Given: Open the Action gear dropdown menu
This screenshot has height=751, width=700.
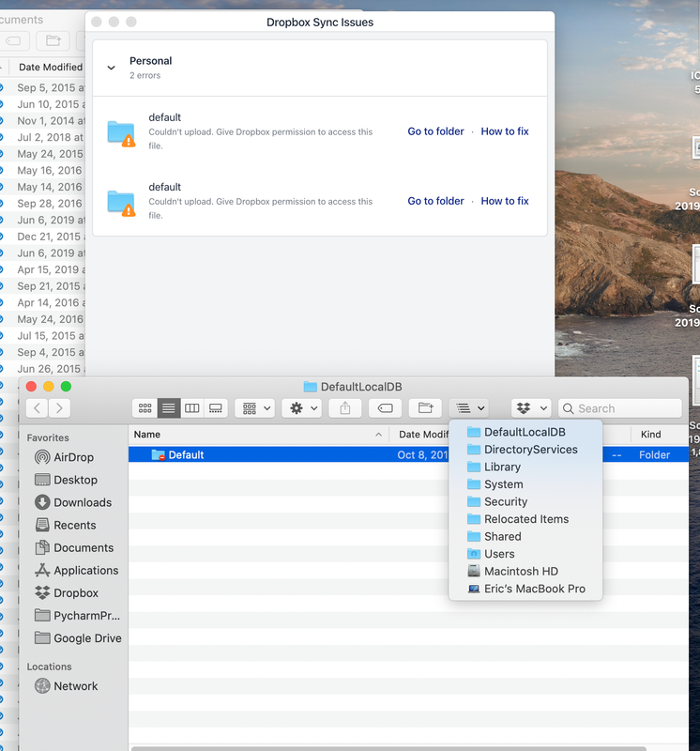Looking at the screenshot, I should [x=301, y=408].
